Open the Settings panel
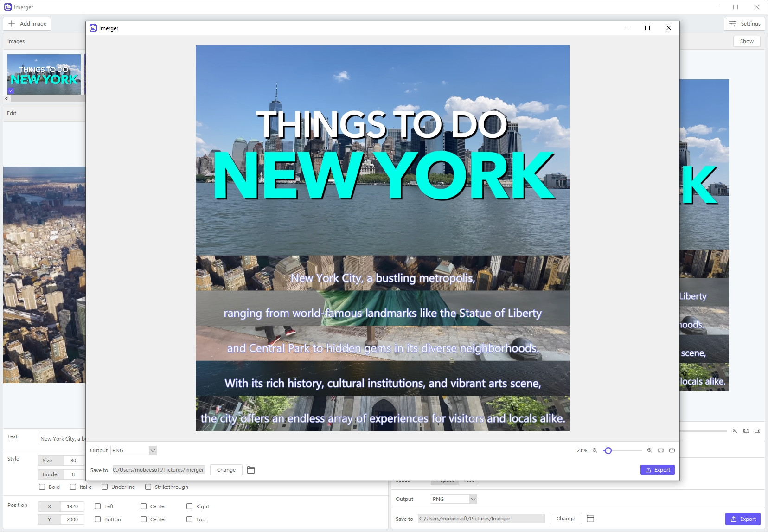The image size is (768, 532). tap(744, 24)
